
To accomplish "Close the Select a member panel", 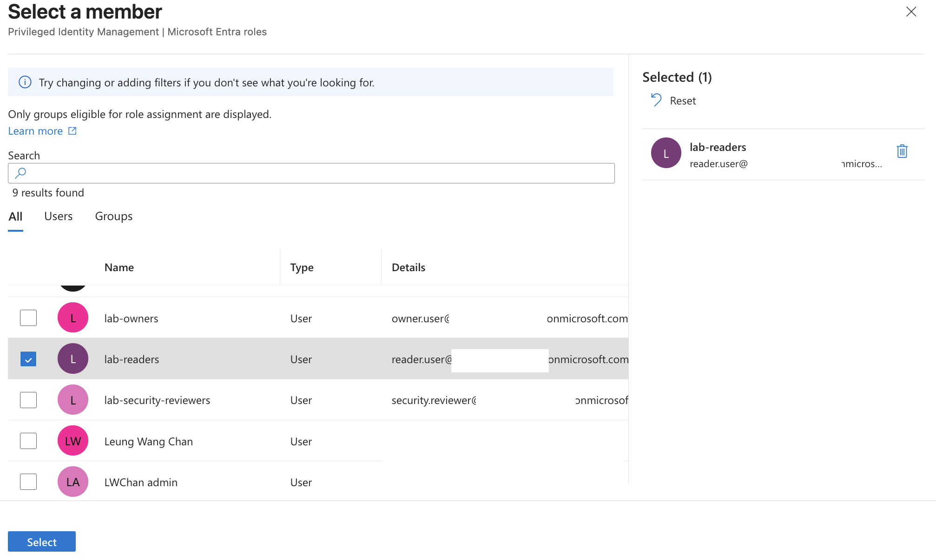I will (911, 12).
